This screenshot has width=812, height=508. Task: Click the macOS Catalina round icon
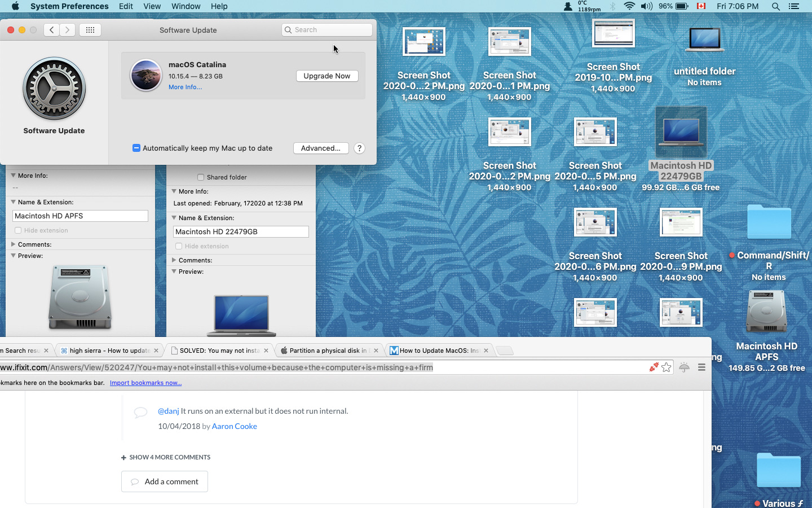tap(146, 75)
